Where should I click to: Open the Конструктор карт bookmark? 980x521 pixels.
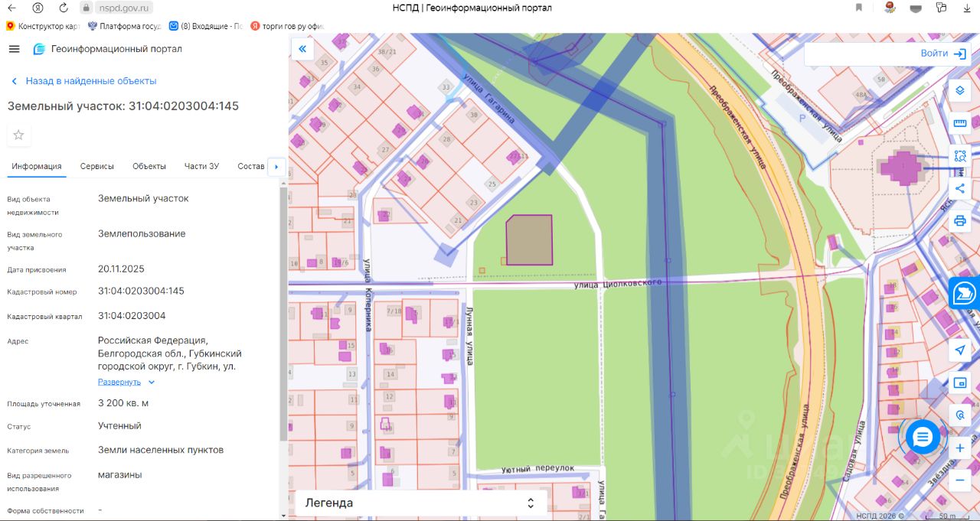43,26
